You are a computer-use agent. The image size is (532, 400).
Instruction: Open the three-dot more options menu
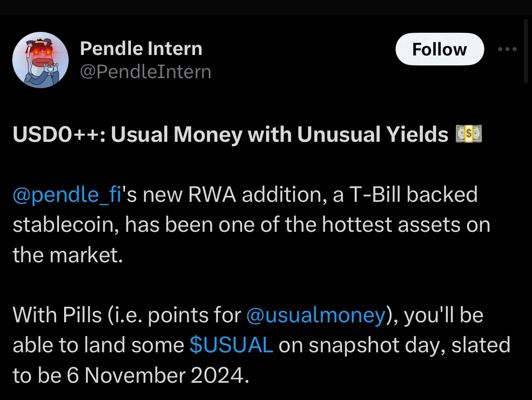(x=507, y=49)
